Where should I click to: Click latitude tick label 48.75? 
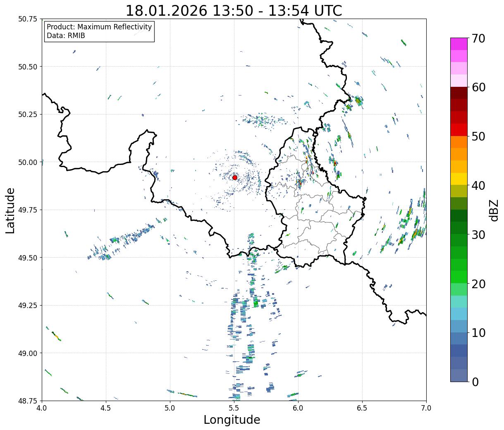coord(28,401)
